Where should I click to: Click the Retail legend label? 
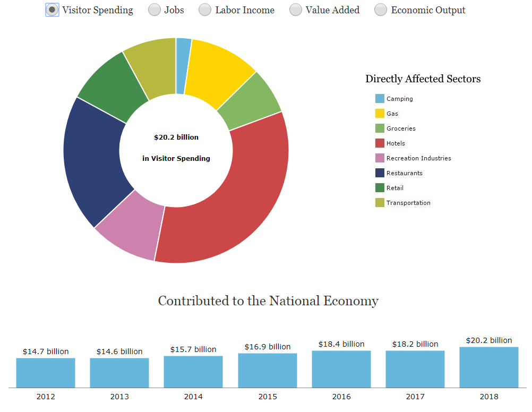point(395,188)
